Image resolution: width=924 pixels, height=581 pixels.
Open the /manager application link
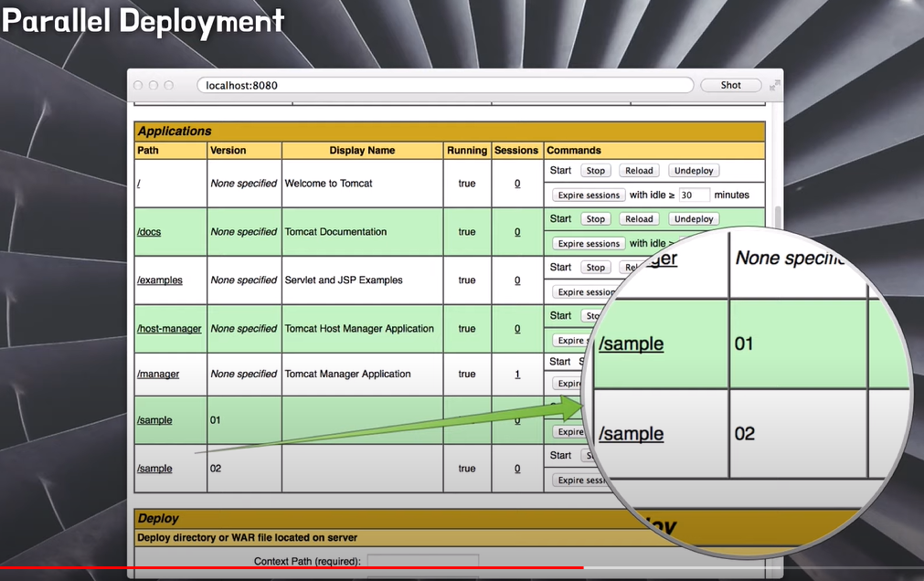[x=158, y=374]
